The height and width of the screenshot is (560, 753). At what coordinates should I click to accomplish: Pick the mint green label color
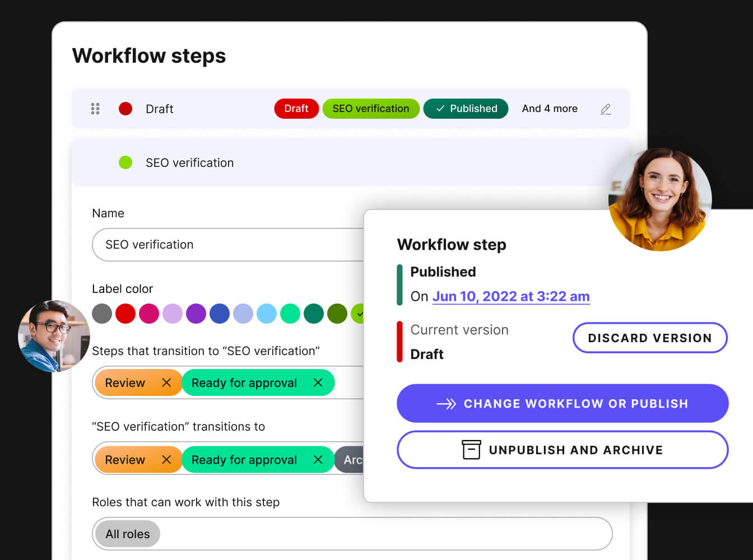pos(290,314)
